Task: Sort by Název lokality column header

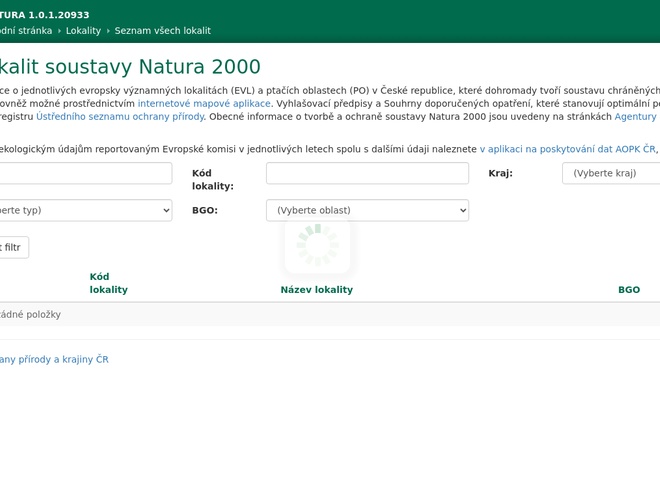Action: pyautogui.click(x=316, y=290)
